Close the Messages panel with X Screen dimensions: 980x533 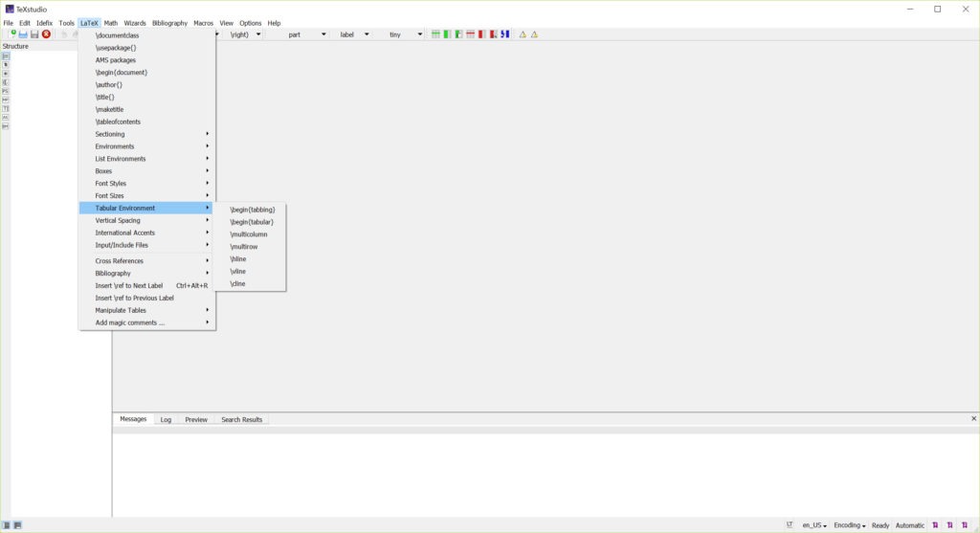(x=973, y=419)
